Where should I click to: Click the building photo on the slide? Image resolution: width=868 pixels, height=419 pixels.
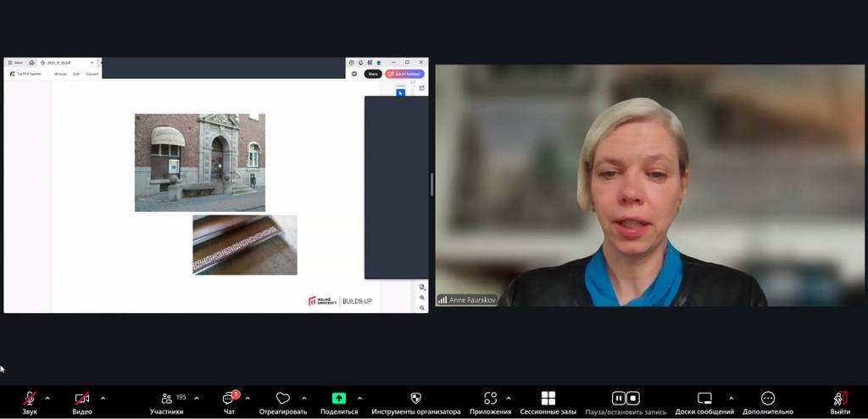199,162
